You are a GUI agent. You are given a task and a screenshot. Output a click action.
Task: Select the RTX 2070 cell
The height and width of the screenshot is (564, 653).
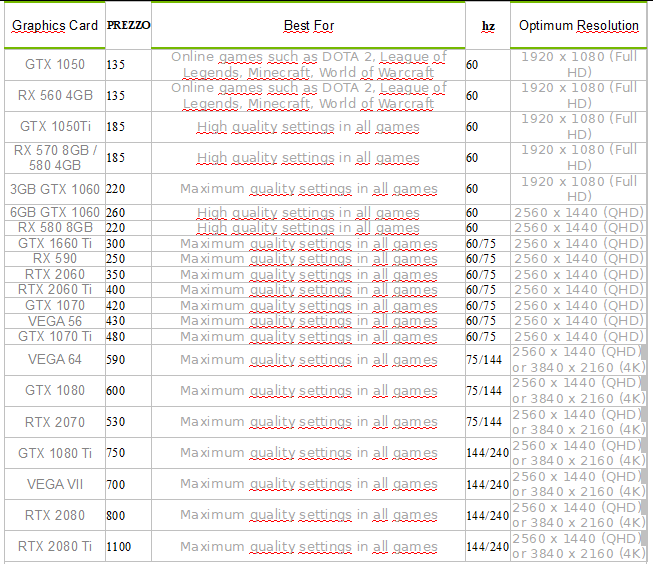coord(55,422)
